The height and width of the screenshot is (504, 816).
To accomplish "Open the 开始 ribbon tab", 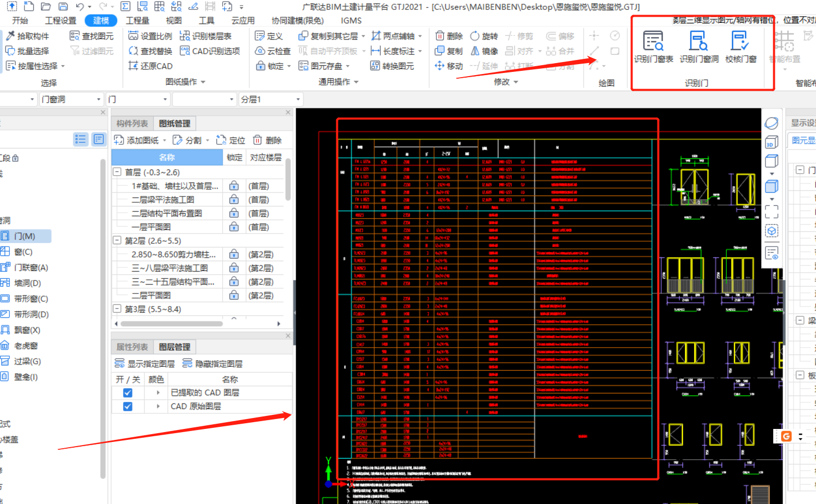I will tap(20, 20).
